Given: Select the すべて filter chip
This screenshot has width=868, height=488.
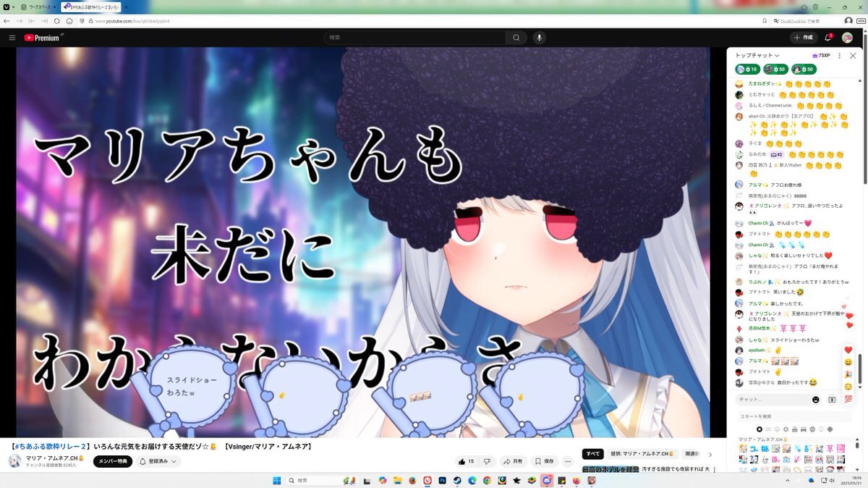Looking at the screenshot, I should pyautogui.click(x=592, y=454).
